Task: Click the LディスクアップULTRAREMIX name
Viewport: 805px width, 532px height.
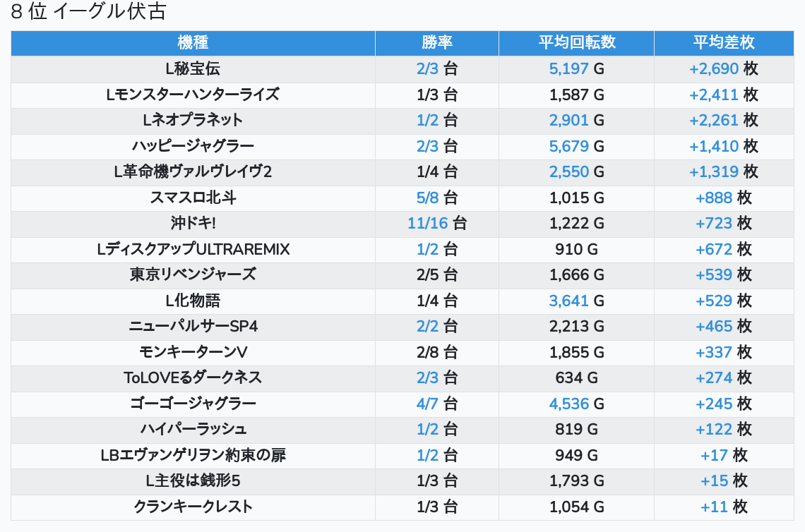Action: [x=193, y=249]
